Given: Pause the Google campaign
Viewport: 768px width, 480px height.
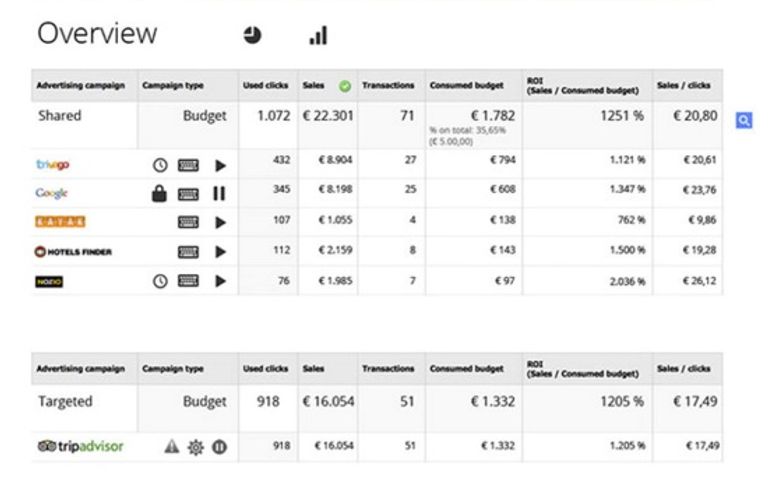Looking at the screenshot, I should coord(219,193).
